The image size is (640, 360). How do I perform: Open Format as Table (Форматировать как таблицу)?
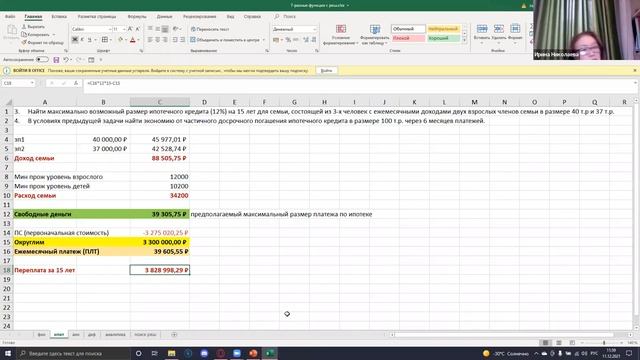tap(374, 34)
